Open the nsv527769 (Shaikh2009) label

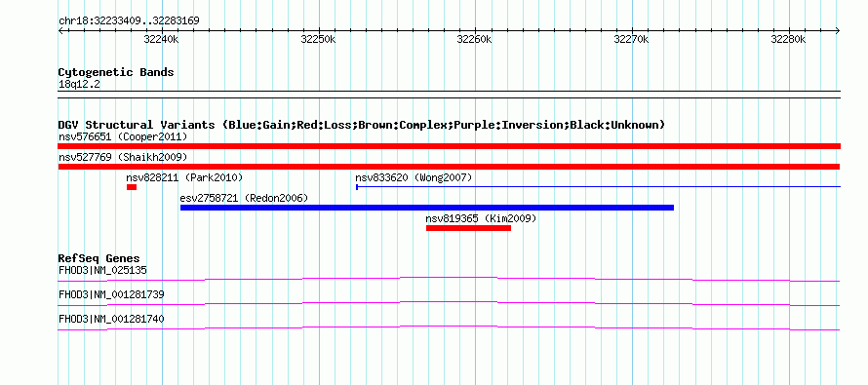tap(123, 157)
